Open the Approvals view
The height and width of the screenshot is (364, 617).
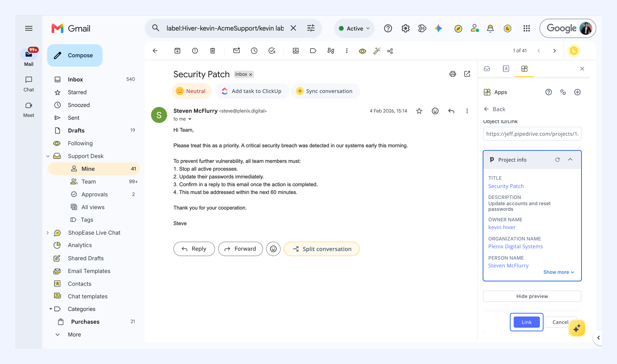94,194
